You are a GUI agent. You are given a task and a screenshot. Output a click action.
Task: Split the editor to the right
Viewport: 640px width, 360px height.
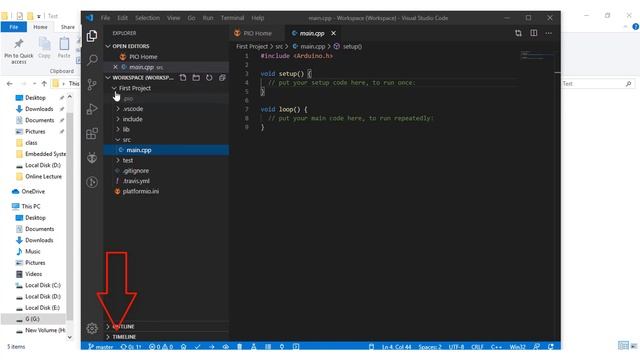pyautogui.click(x=533, y=33)
